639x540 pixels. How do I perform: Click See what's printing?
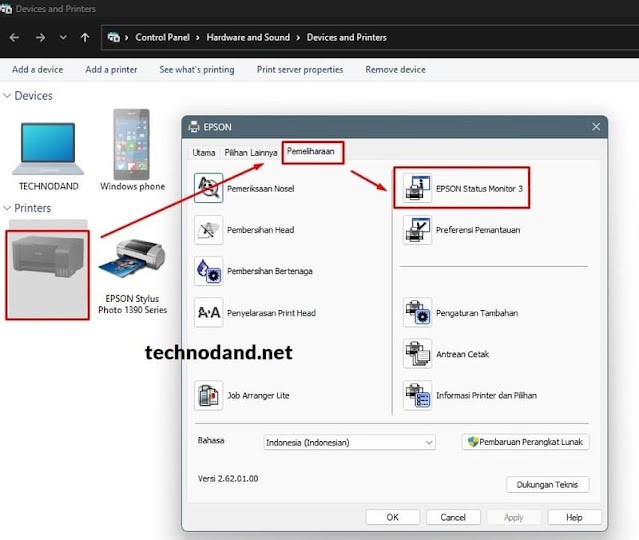[197, 70]
